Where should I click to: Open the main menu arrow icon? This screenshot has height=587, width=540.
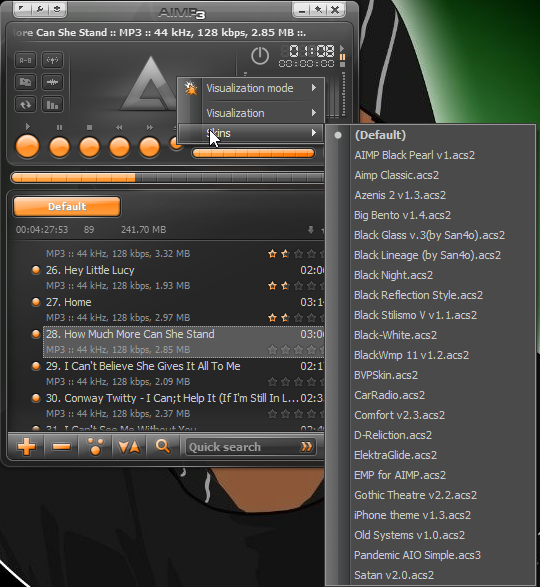(x=22, y=9)
